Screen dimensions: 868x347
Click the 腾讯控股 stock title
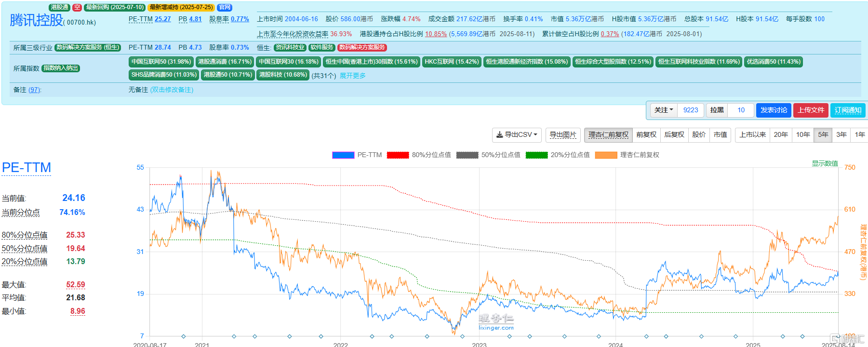click(37, 20)
